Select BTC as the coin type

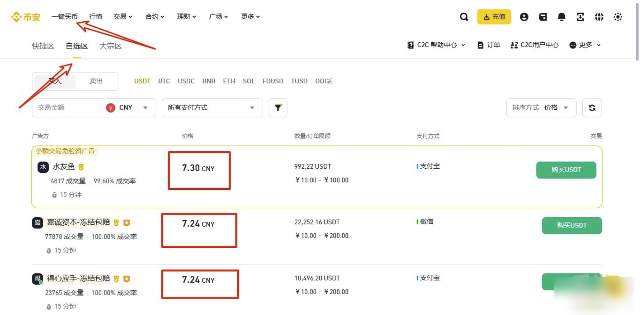[x=164, y=81]
